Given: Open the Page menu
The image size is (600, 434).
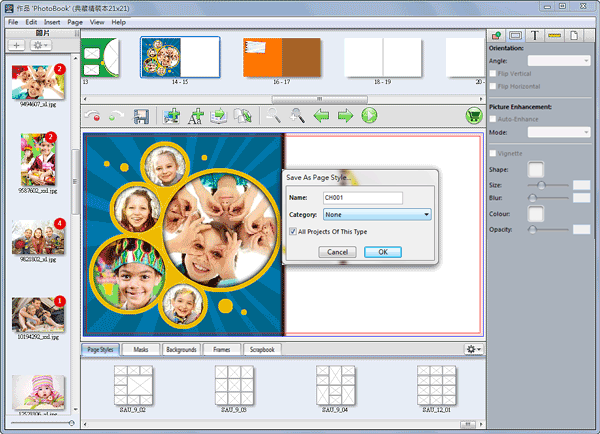Looking at the screenshot, I should pos(75,22).
